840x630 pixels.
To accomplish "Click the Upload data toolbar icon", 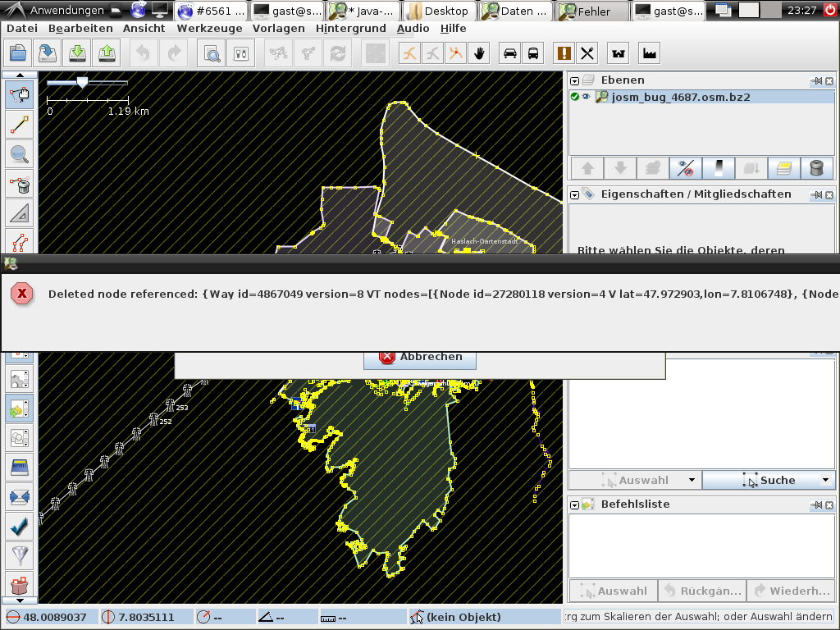I will pos(107,53).
